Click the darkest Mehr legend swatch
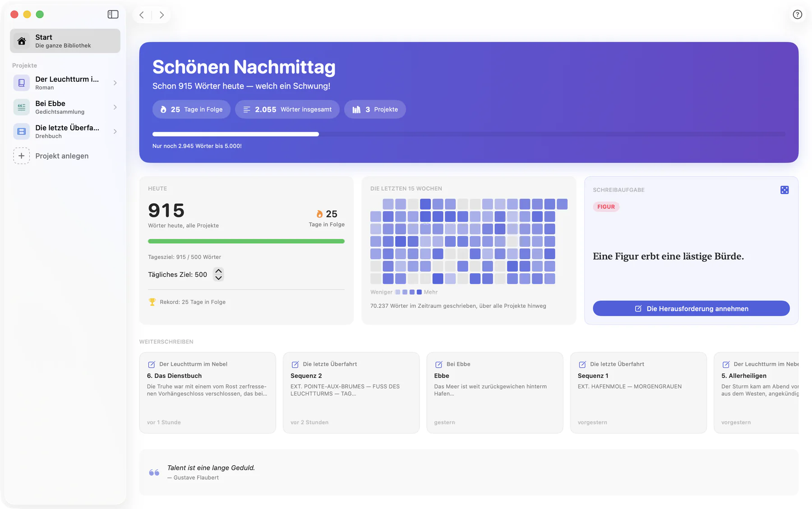812x509 pixels. point(419,292)
